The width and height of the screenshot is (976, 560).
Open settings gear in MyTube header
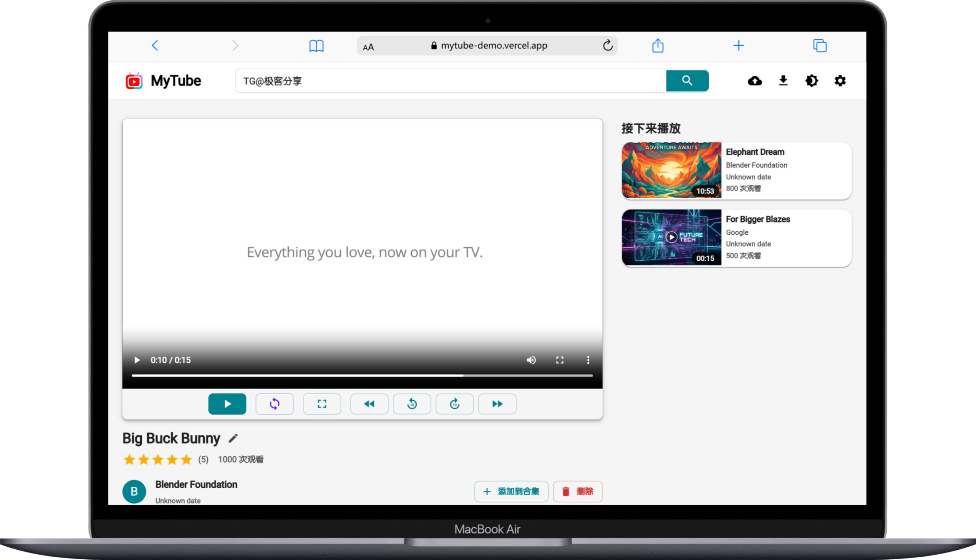[840, 81]
